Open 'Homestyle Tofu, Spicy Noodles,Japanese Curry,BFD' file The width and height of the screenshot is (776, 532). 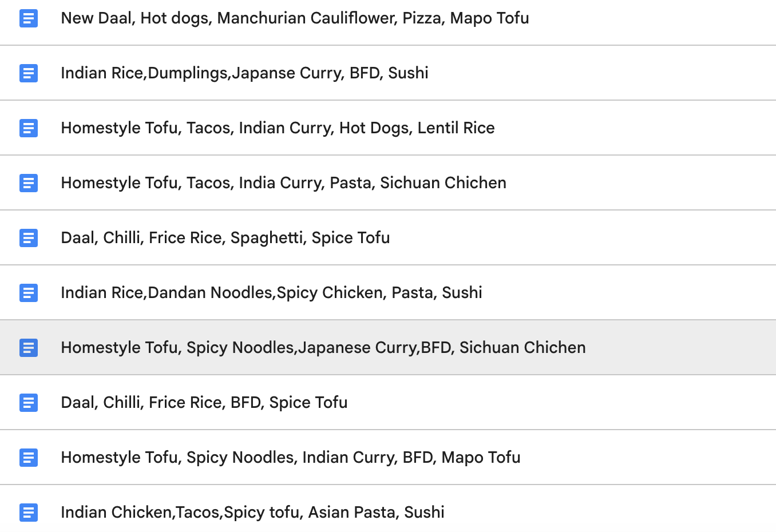(323, 348)
